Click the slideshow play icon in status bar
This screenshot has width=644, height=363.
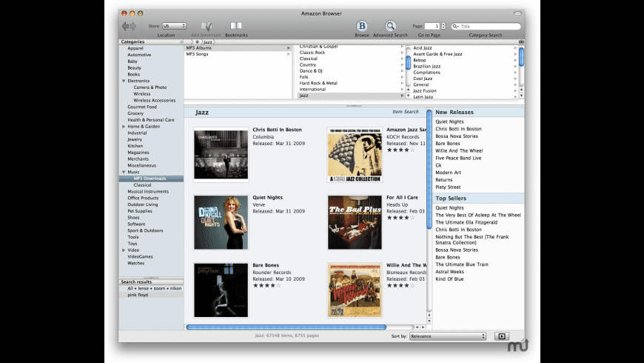tap(501, 336)
